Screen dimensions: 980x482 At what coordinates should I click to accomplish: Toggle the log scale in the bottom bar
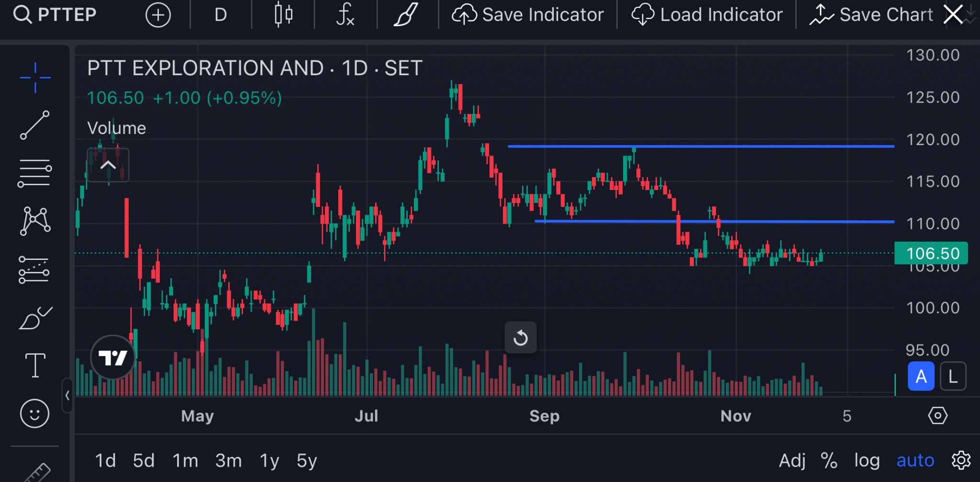tap(867, 460)
